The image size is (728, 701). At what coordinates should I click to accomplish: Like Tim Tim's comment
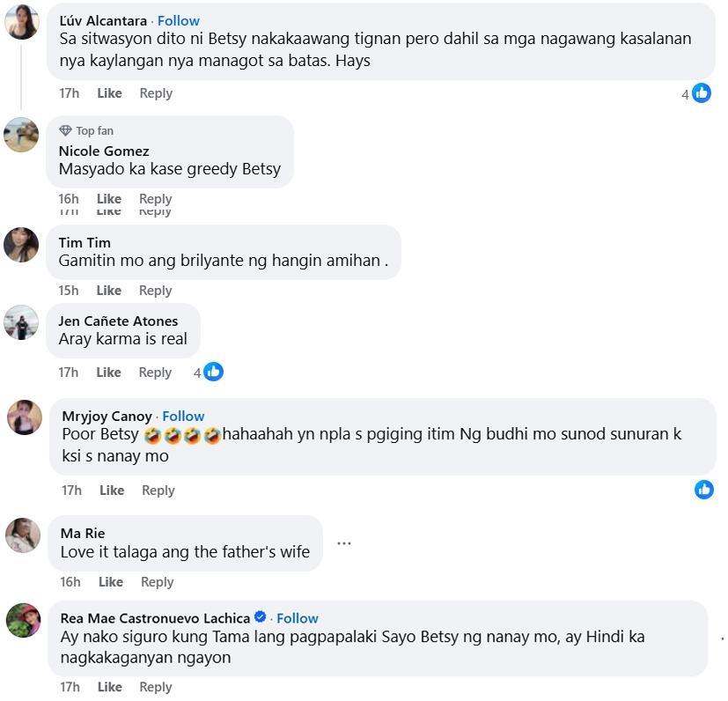(x=108, y=290)
